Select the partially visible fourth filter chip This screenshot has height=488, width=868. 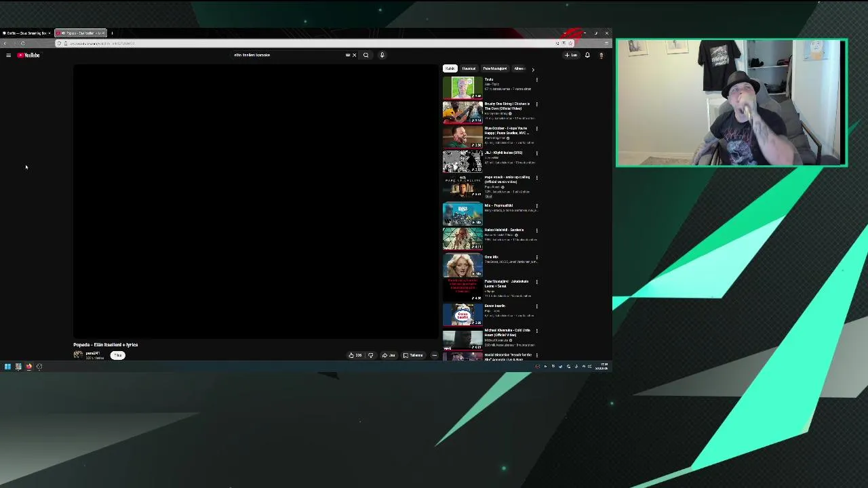[519, 68]
